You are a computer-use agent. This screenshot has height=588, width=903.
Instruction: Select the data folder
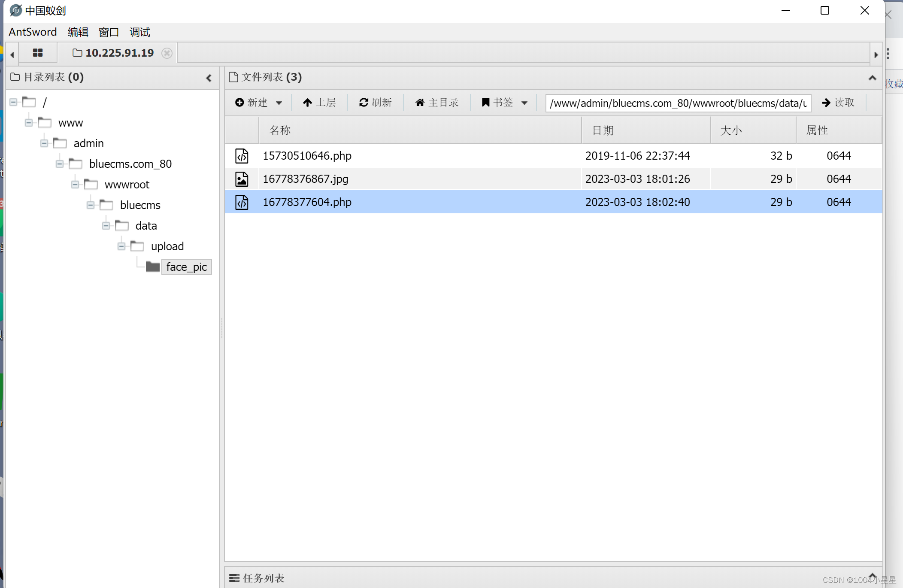tap(146, 226)
